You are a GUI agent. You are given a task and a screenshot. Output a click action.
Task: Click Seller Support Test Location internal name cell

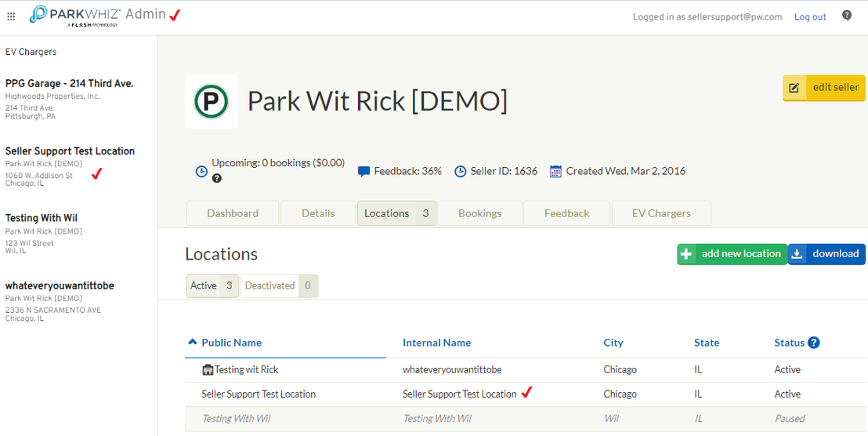coord(460,394)
